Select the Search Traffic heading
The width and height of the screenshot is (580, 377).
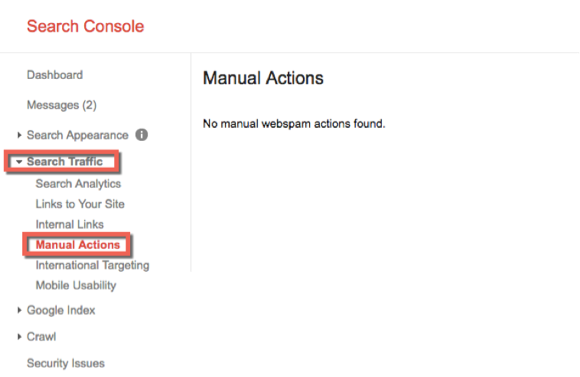tap(64, 162)
